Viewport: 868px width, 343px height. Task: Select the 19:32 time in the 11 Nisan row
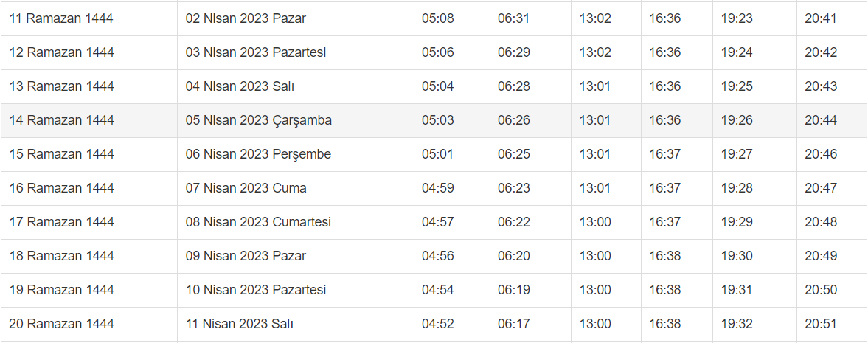[737, 324]
